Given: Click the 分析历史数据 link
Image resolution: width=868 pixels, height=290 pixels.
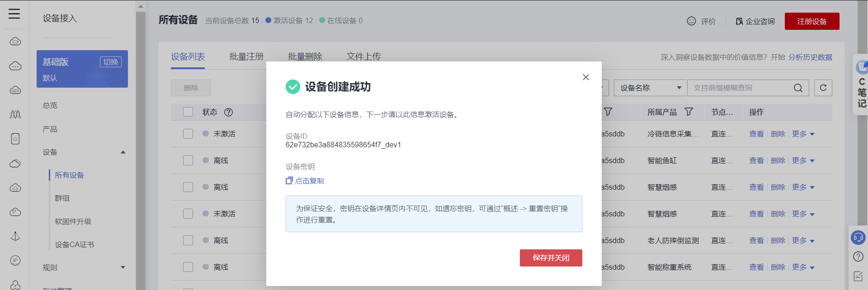Looking at the screenshot, I should point(810,57).
